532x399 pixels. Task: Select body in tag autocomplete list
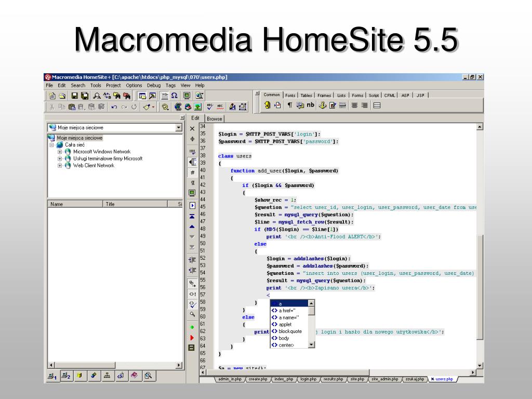(x=289, y=338)
